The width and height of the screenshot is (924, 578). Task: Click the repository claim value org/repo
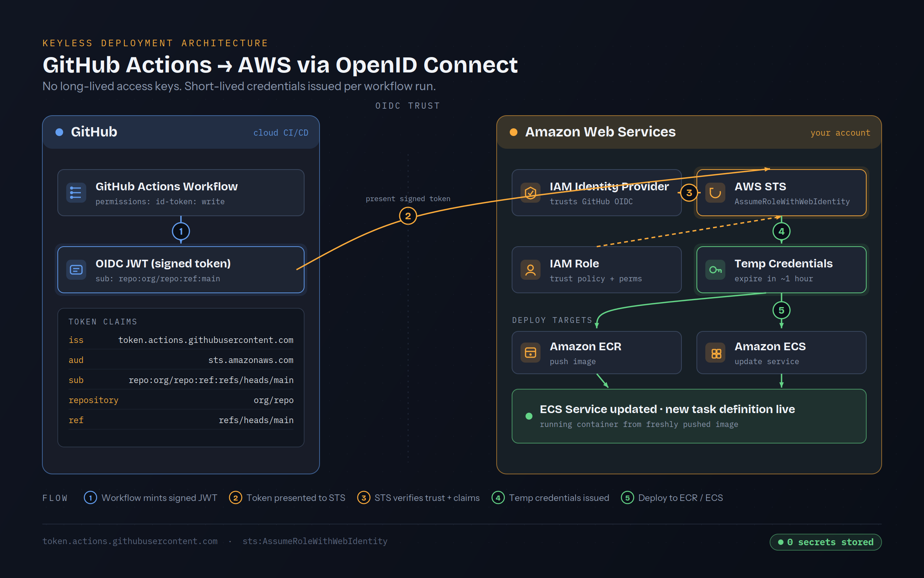pos(273,400)
